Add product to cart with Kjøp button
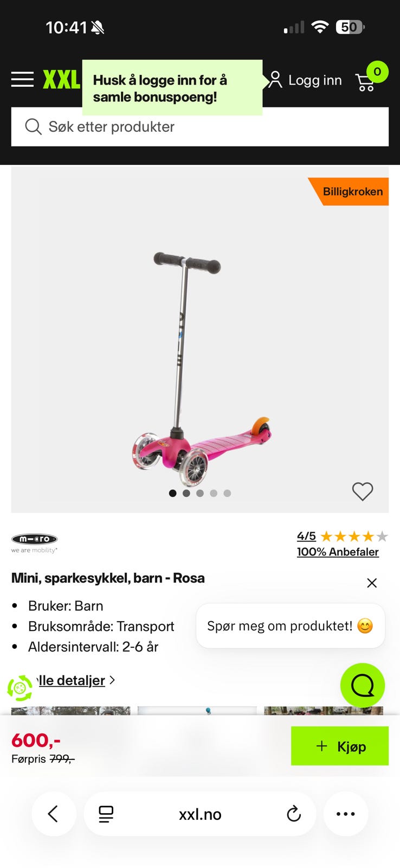This screenshot has height=868, width=400. pos(340,746)
